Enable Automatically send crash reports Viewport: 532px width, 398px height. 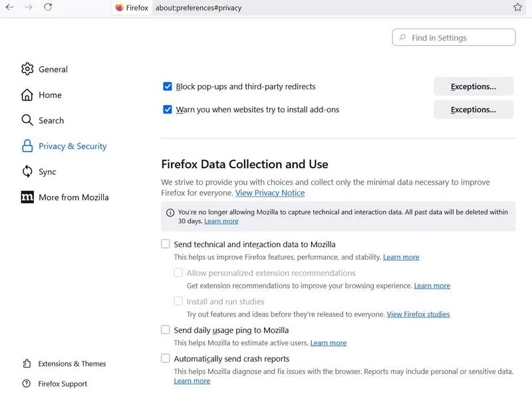pos(165,358)
